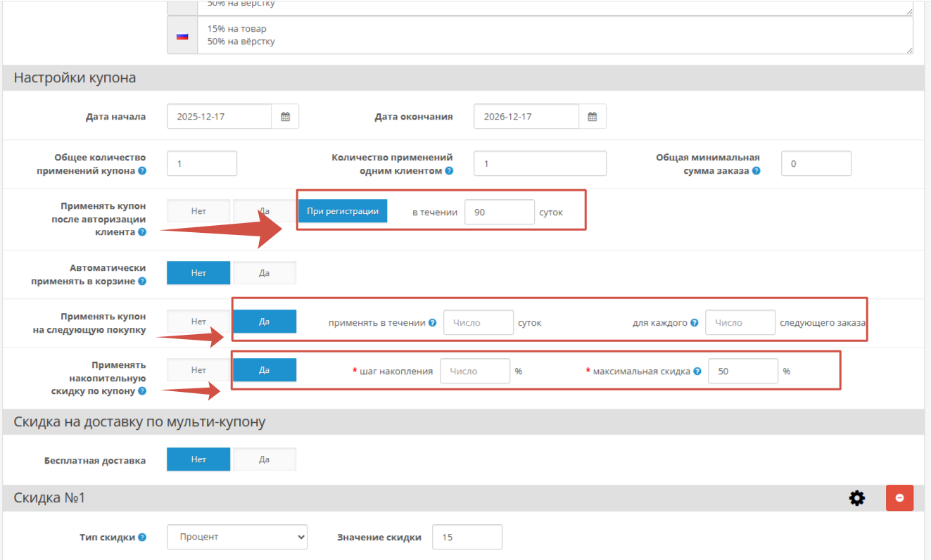Click help icon beside максимальная скидка

(x=697, y=371)
